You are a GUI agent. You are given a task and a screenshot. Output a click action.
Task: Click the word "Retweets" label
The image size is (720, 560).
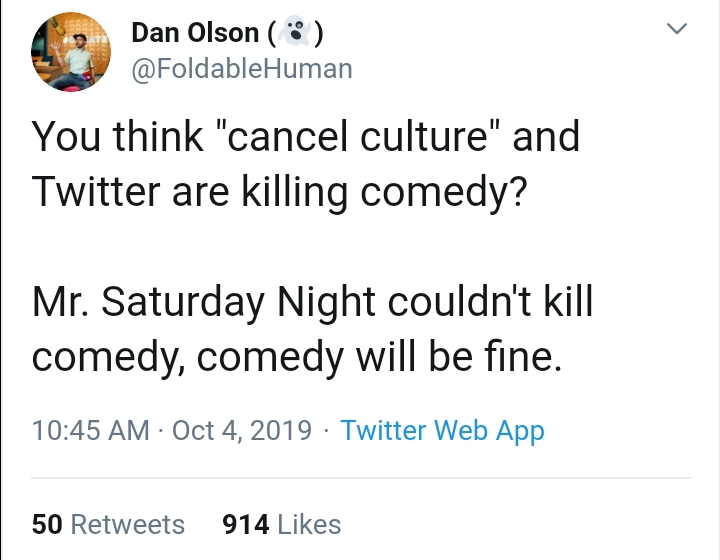128,525
